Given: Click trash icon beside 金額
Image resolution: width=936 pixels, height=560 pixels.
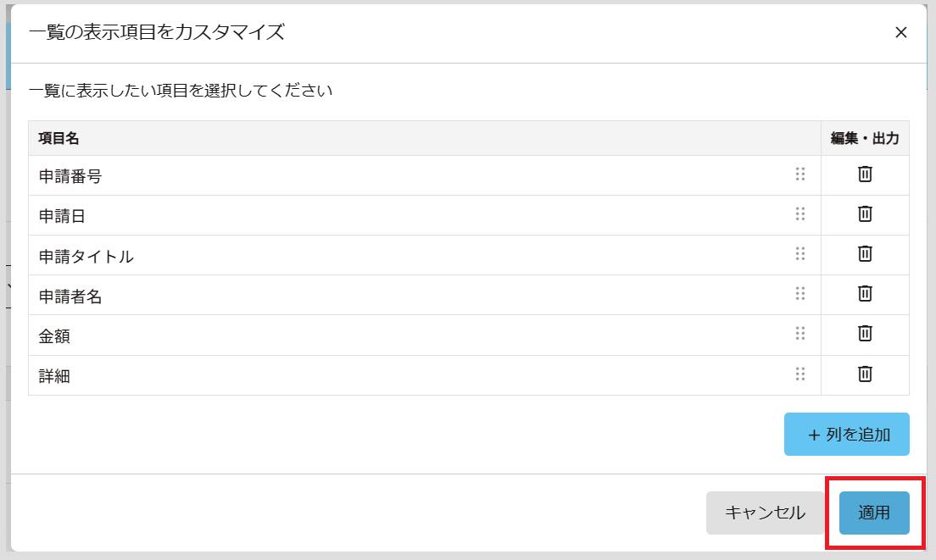Looking at the screenshot, I should 865,334.
